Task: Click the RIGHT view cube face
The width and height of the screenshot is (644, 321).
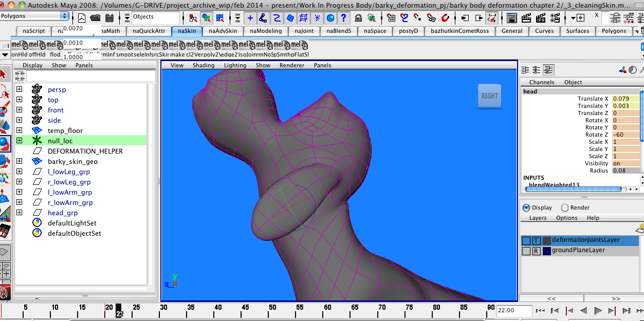Action: coord(489,96)
